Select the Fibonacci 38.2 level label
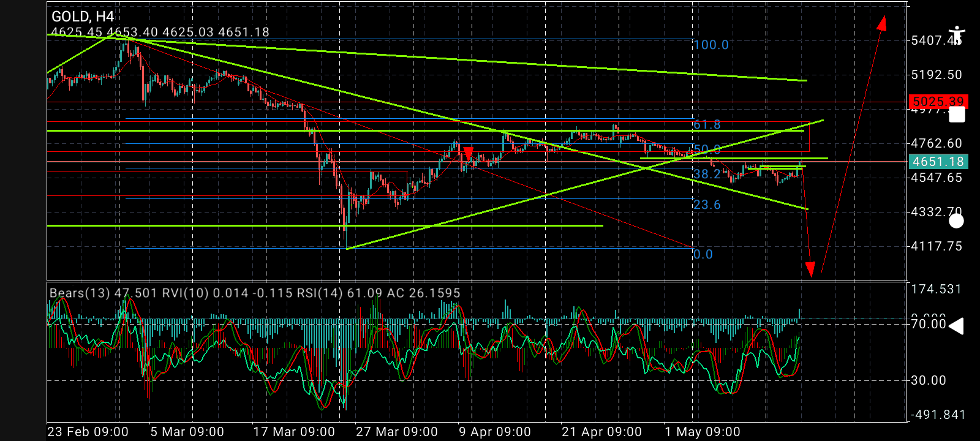 707,174
